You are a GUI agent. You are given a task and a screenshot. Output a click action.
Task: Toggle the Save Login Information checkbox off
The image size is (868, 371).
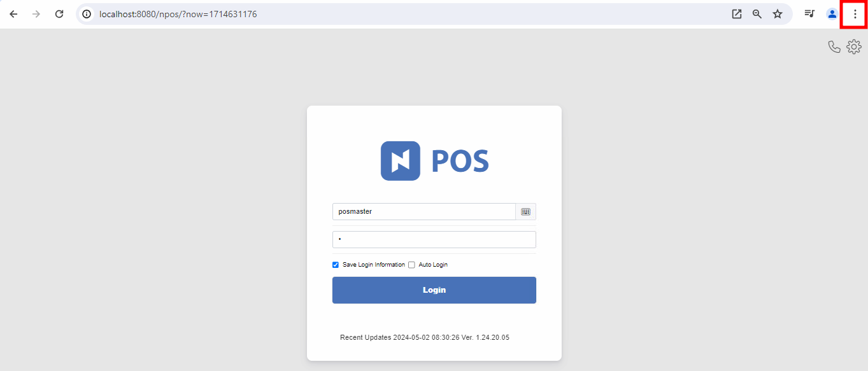[336, 265]
